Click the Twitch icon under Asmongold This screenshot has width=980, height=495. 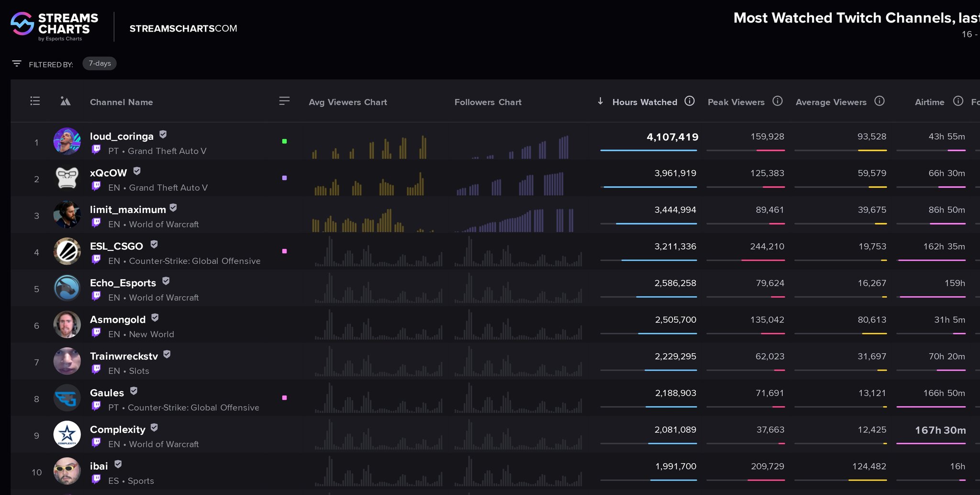96,332
